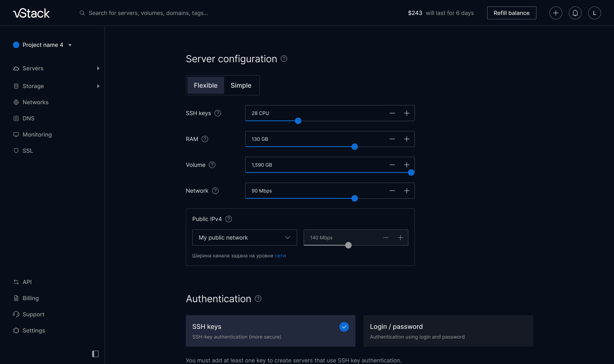Click the 140 Mbps slider handle
The width and height of the screenshot is (614, 364).
coord(348,245)
